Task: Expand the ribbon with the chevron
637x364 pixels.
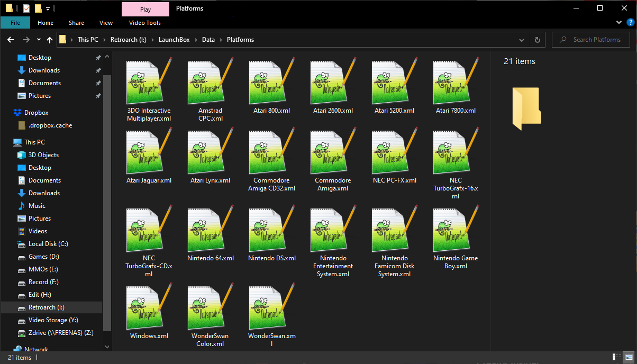Action: tap(620, 23)
